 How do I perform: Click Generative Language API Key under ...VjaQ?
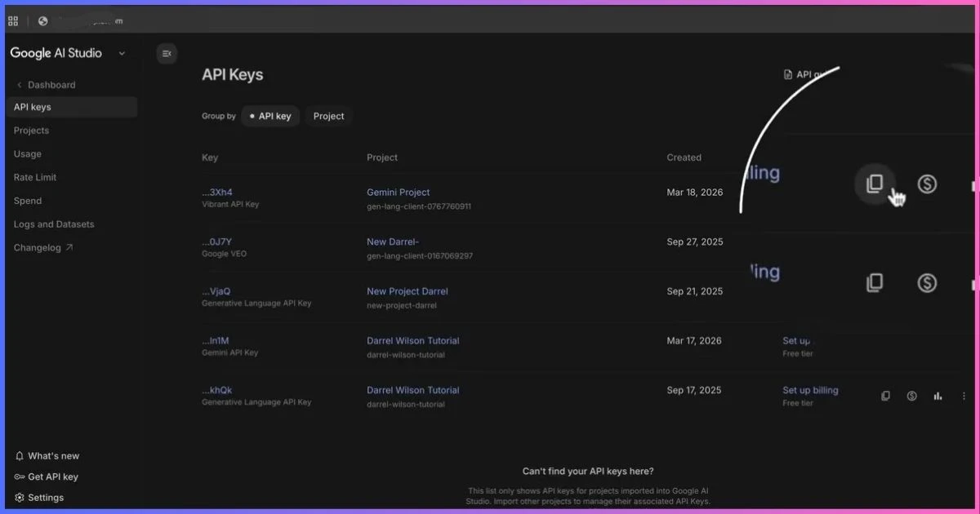256,304
